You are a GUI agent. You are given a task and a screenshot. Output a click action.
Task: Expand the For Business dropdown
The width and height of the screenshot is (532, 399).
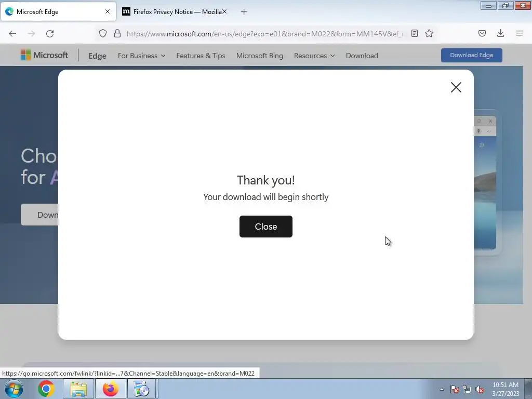coord(141,56)
